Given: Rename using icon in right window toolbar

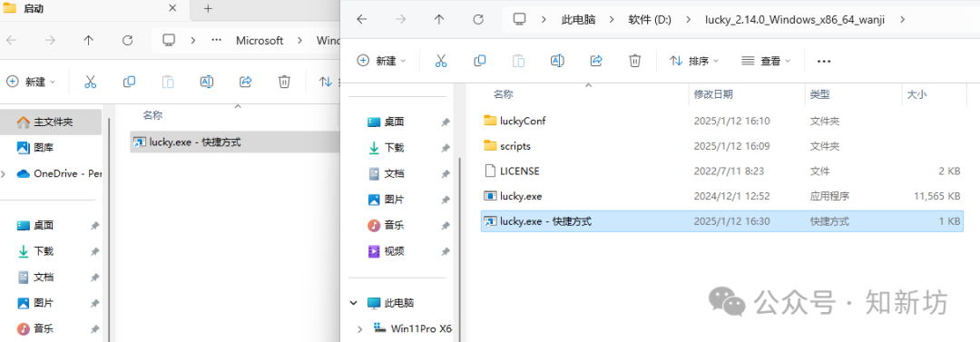Looking at the screenshot, I should [557, 61].
